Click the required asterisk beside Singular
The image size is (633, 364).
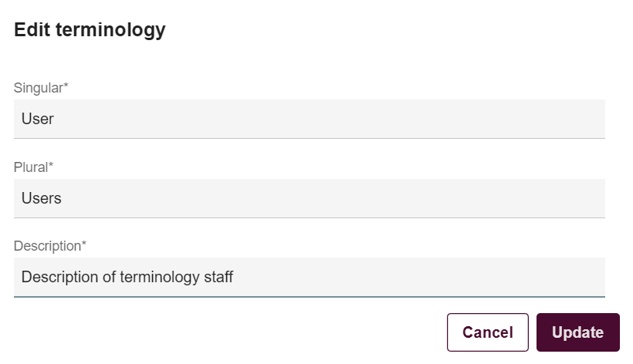coord(66,86)
